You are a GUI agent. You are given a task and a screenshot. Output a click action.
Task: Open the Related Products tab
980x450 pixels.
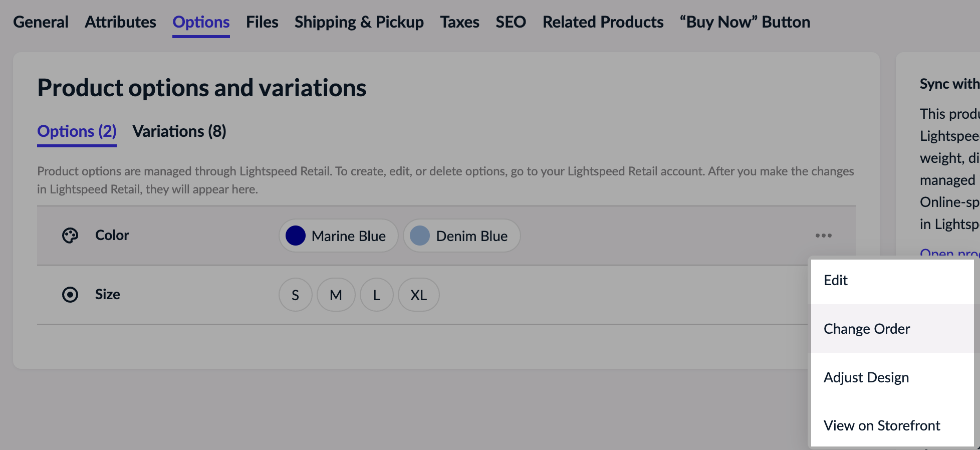click(x=603, y=22)
